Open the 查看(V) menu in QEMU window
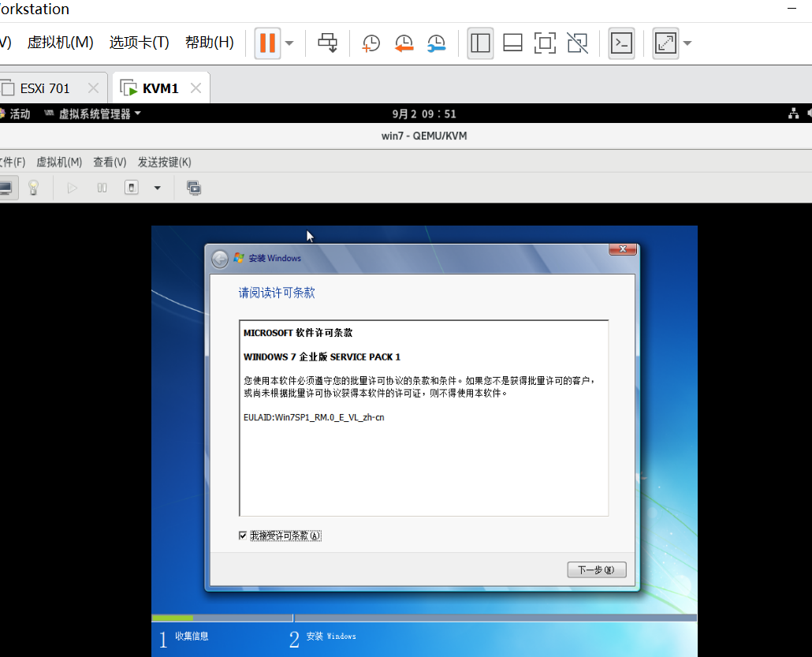This screenshot has height=657, width=812. [x=110, y=162]
